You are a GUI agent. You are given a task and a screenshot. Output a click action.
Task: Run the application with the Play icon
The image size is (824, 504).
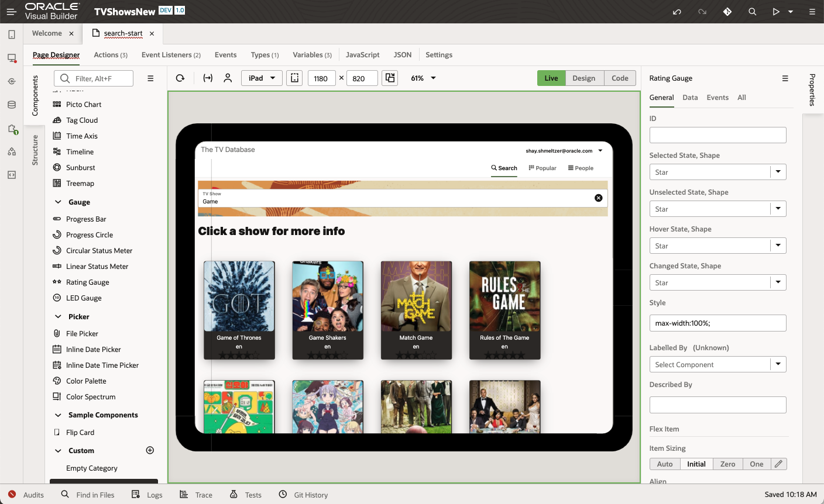tap(777, 11)
